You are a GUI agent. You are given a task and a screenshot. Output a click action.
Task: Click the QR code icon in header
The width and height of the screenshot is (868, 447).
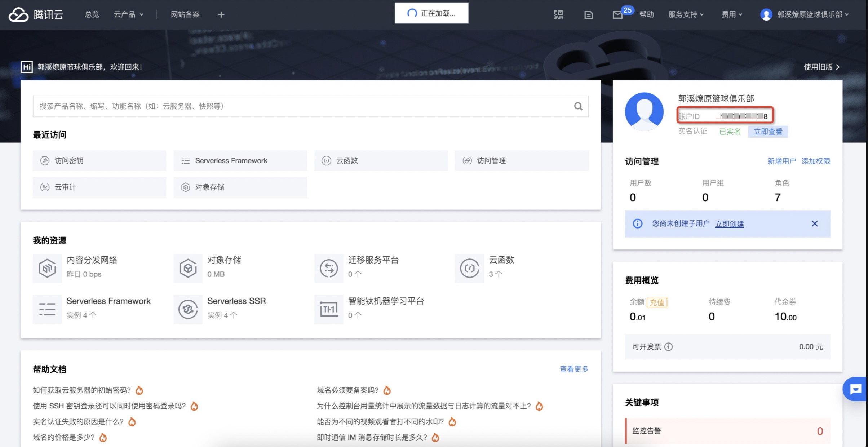(558, 14)
